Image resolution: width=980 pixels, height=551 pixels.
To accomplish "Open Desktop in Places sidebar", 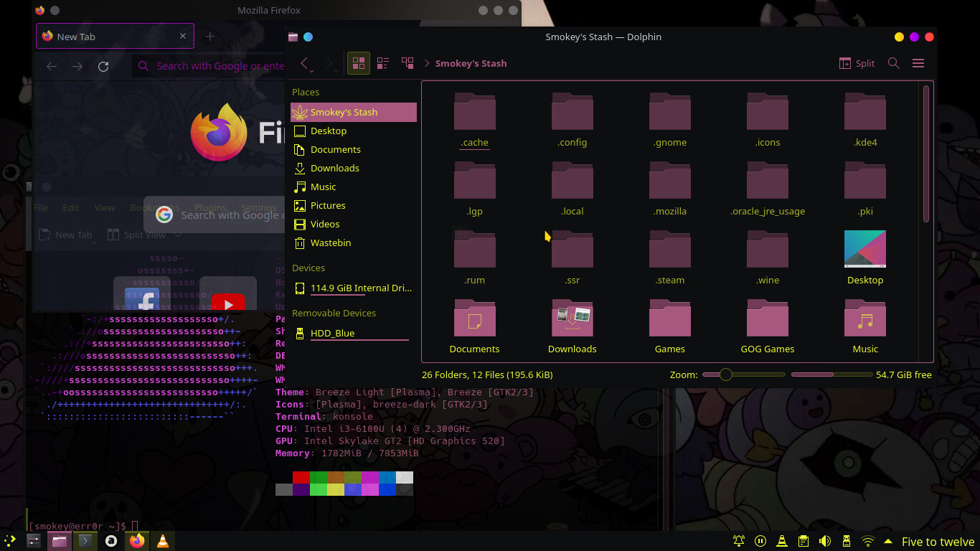I will point(353,131).
